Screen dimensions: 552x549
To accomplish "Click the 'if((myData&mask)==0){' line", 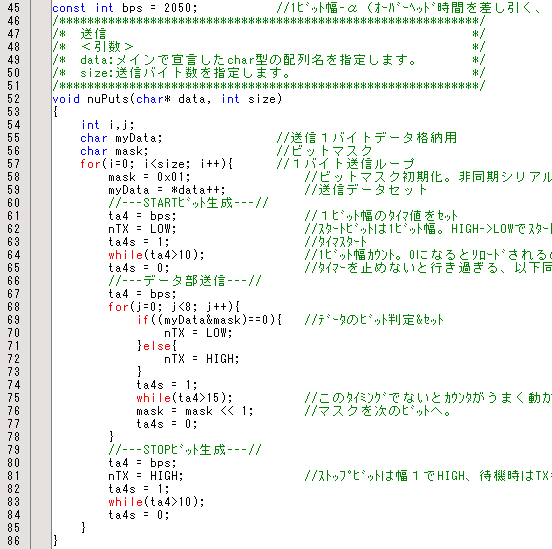I will pyautogui.click(x=209, y=320).
